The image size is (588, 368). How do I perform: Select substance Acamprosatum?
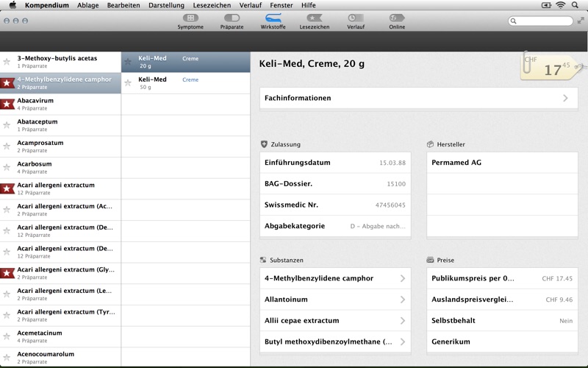point(60,146)
